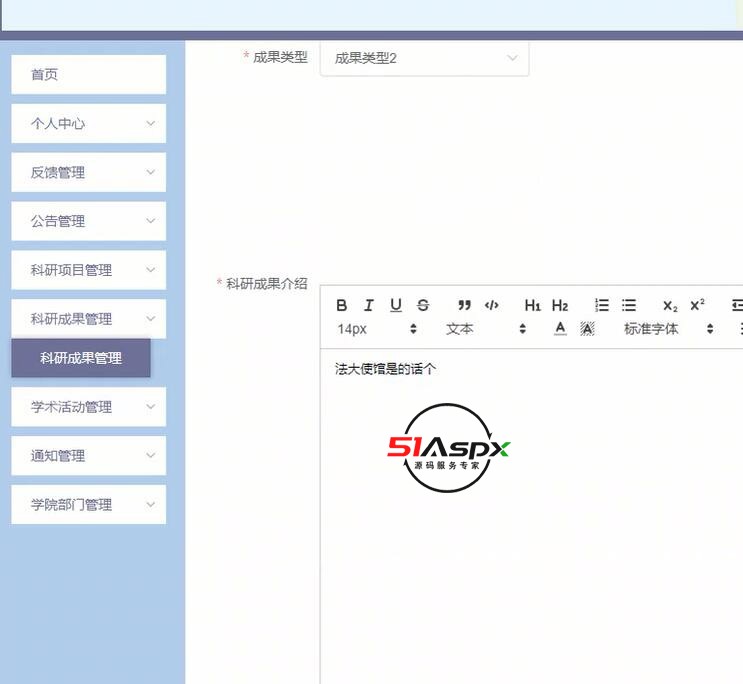Apply superscript formatting
743x684 pixels.
pyautogui.click(x=697, y=305)
